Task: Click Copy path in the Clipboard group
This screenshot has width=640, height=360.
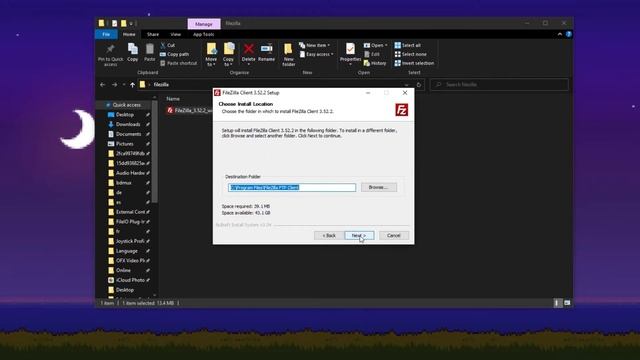Action: pos(174,54)
